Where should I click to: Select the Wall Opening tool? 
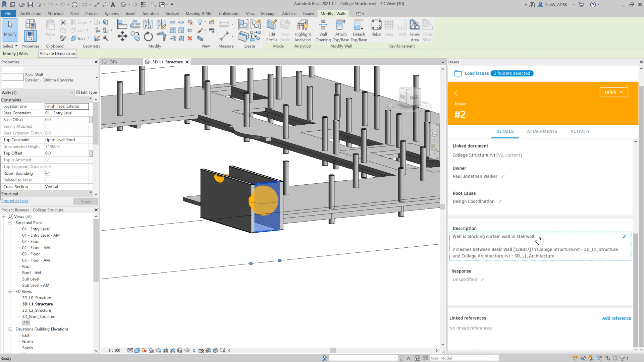323,30
